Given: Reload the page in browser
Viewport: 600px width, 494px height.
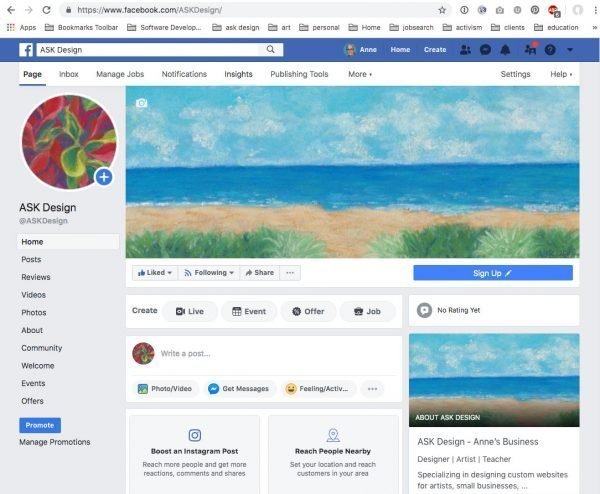Looking at the screenshot, I should tap(46, 10).
